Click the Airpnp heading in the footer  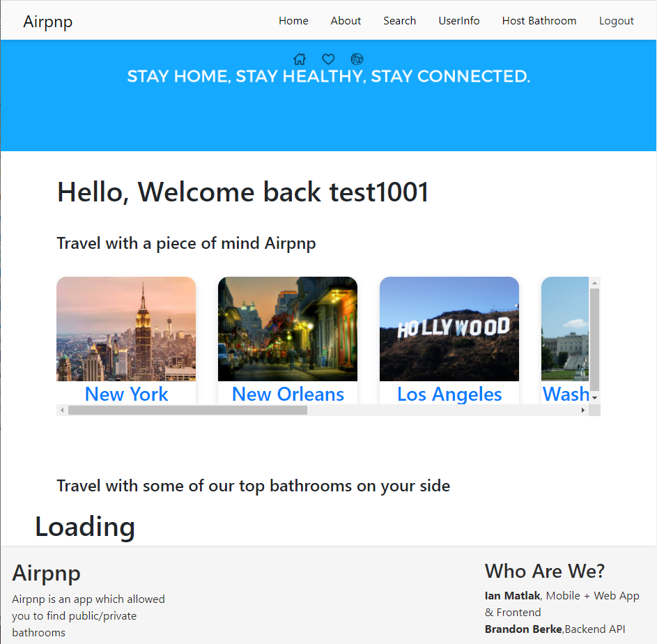point(46,573)
